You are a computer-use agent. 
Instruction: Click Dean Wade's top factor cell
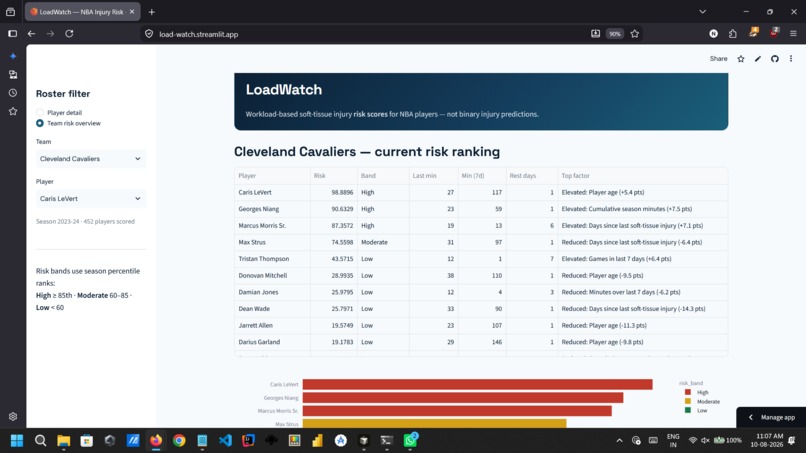[x=643, y=309]
